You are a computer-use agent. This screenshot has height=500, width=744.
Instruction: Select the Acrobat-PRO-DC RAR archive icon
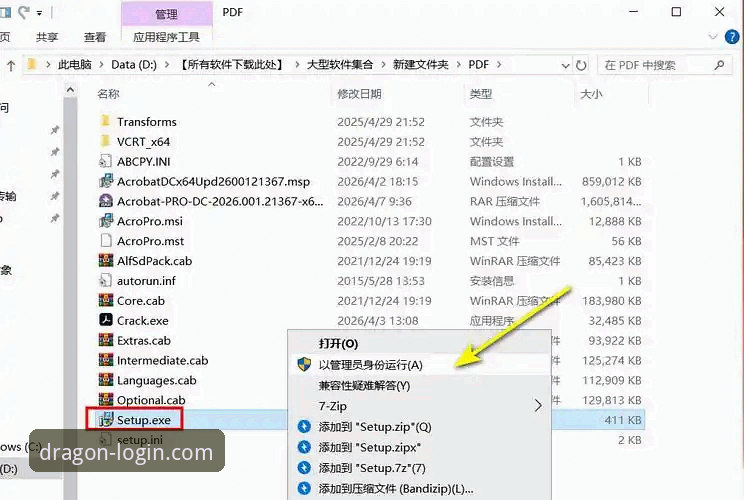tap(105, 201)
